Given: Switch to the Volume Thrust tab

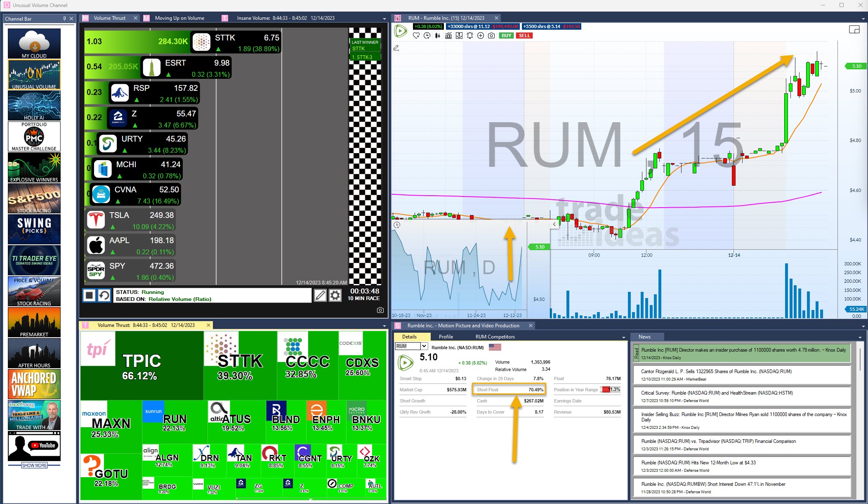Looking at the screenshot, I should [x=109, y=18].
